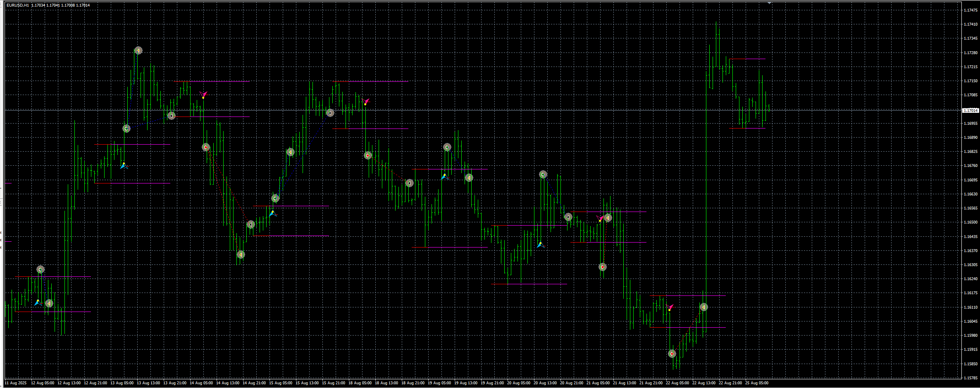Click the green-arrow circle marker at 13 Aug 05:00 near 1.16930
This screenshot has height=388, width=980.
(126, 129)
